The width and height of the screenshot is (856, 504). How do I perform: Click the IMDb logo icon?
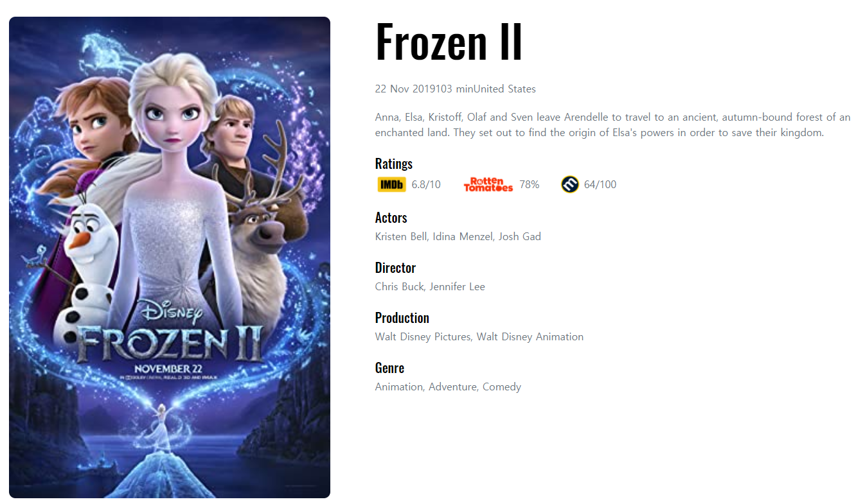click(391, 184)
